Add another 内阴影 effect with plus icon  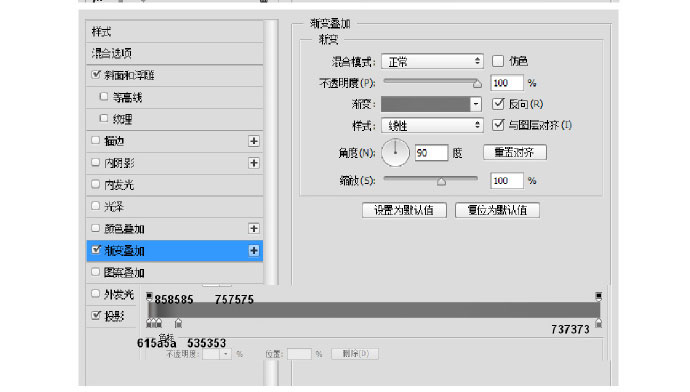253,163
